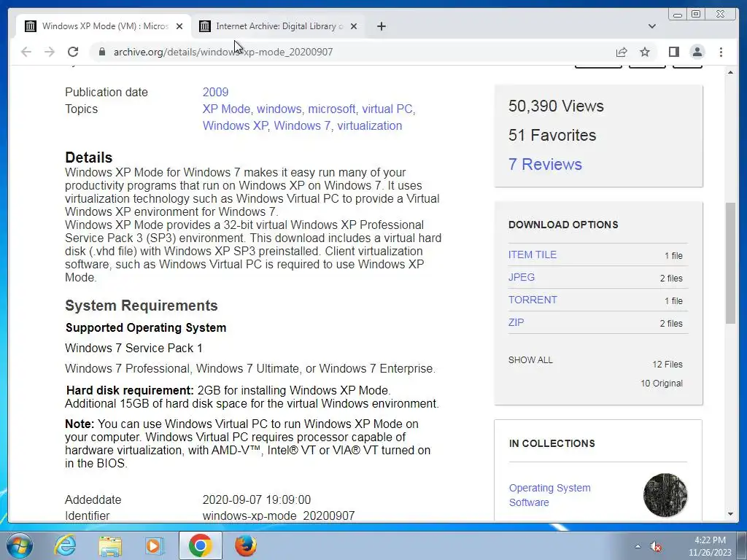Open the Chrome side panel
The width and height of the screenshot is (747, 560).
(x=673, y=52)
